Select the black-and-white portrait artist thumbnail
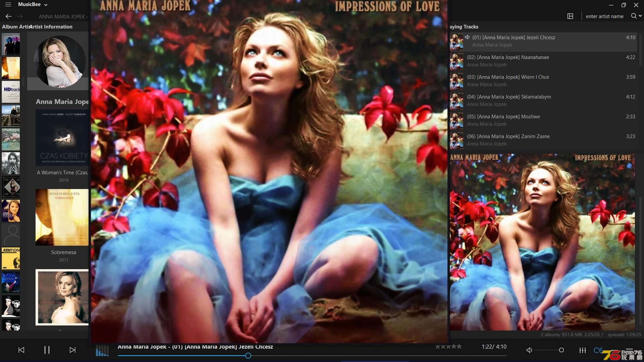 point(11,163)
